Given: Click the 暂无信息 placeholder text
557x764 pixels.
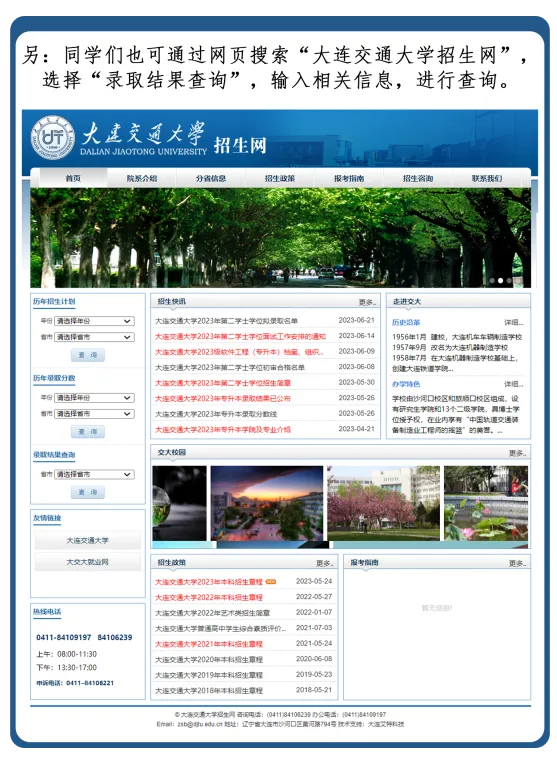Looking at the screenshot, I should [437, 608].
